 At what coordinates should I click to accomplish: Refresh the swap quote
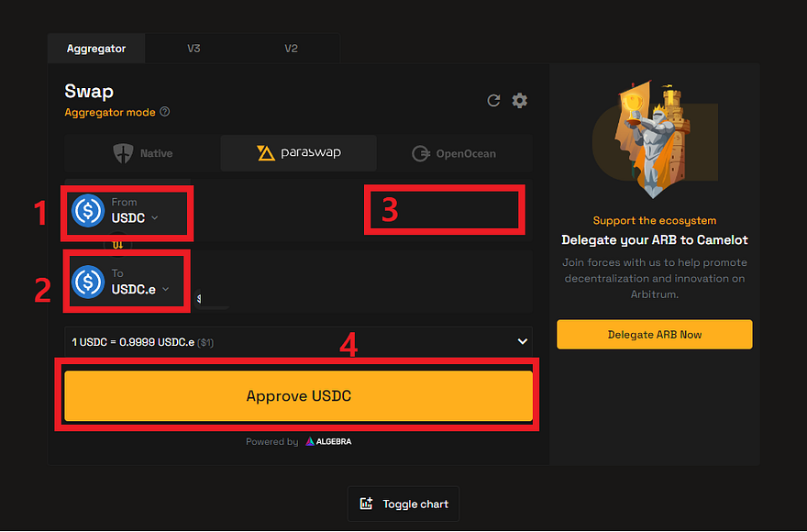click(493, 100)
